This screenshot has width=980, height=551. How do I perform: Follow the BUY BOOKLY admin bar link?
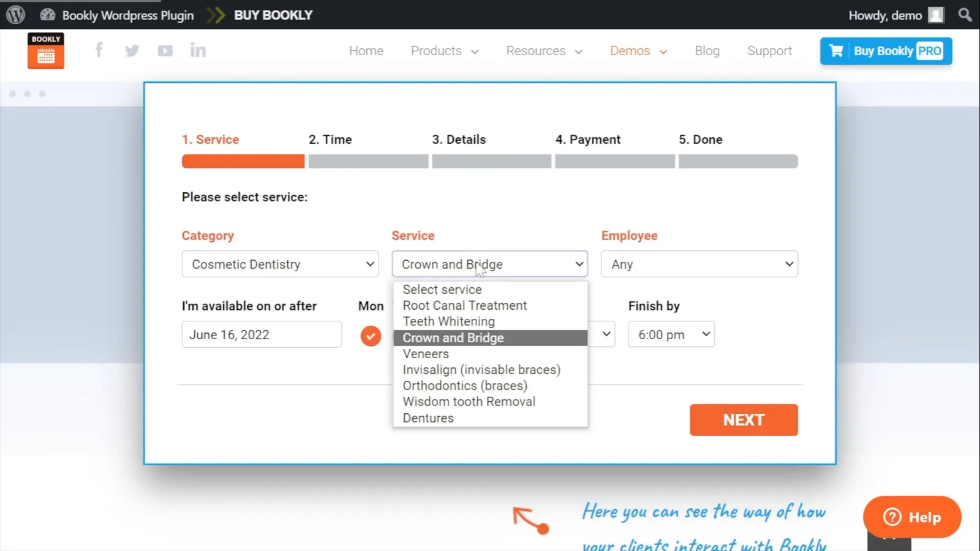click(273, 15)
